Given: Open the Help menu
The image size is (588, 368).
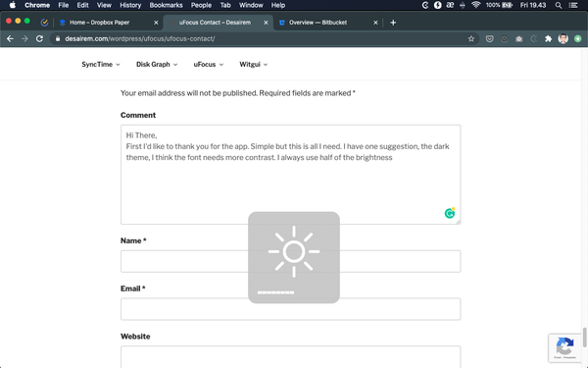Looking at the screenshot, I should 278,5.
